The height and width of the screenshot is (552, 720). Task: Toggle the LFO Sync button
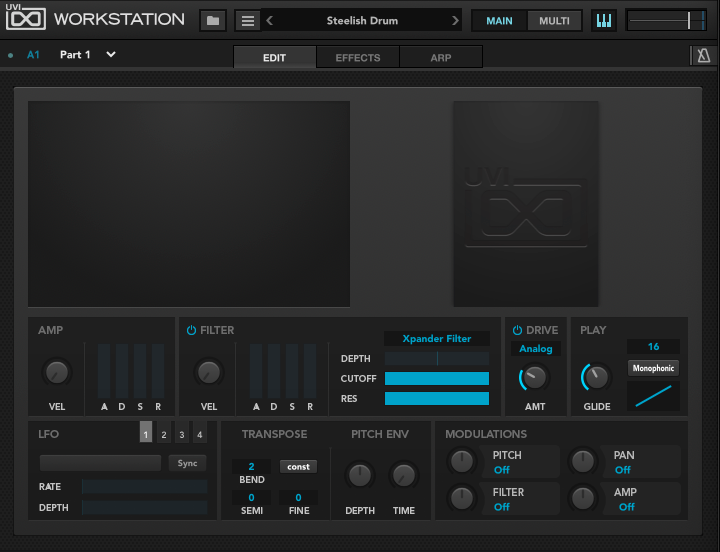click(187, 463)
